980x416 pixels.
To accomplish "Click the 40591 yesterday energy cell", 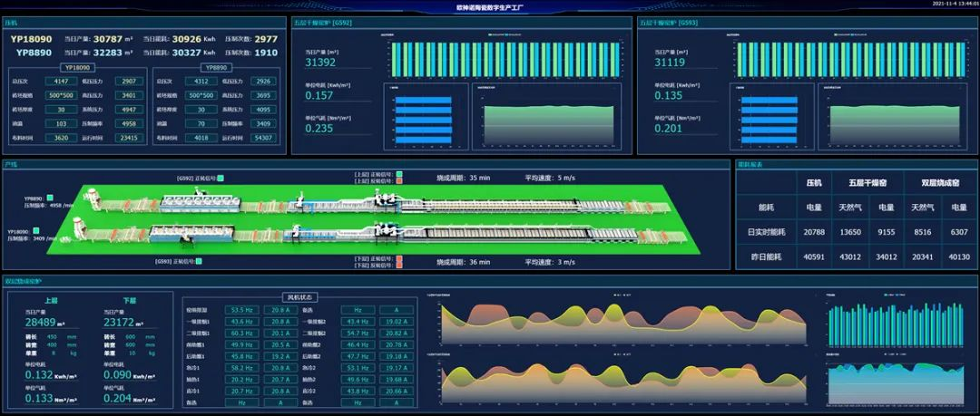I will 814,256.
